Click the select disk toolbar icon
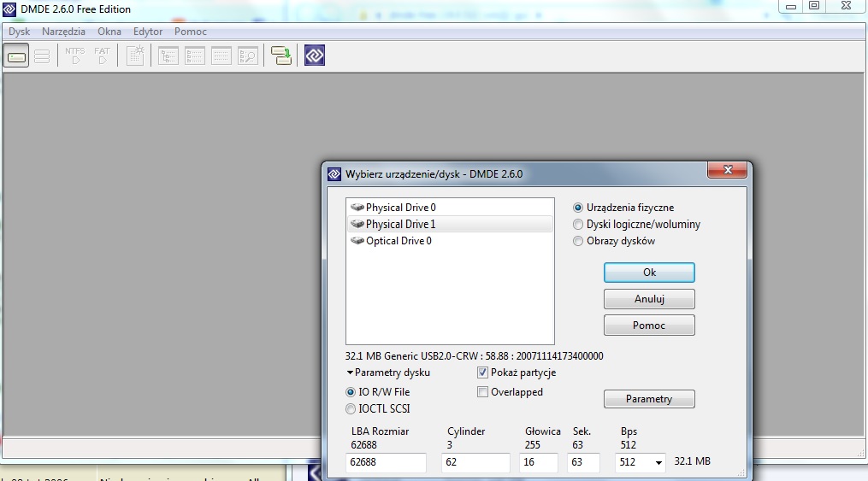Viewport: 868px width, 481px height. click(16, 56)
